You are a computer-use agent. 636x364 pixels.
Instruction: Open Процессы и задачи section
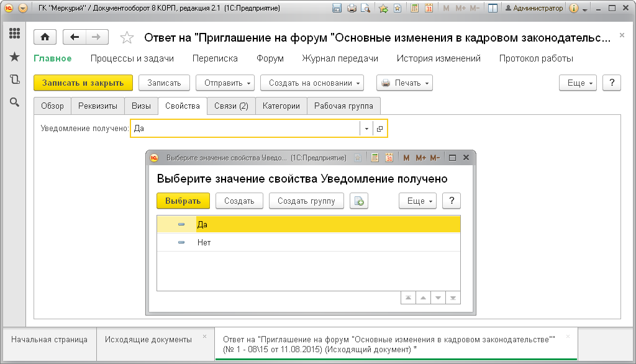pos(132,58)
